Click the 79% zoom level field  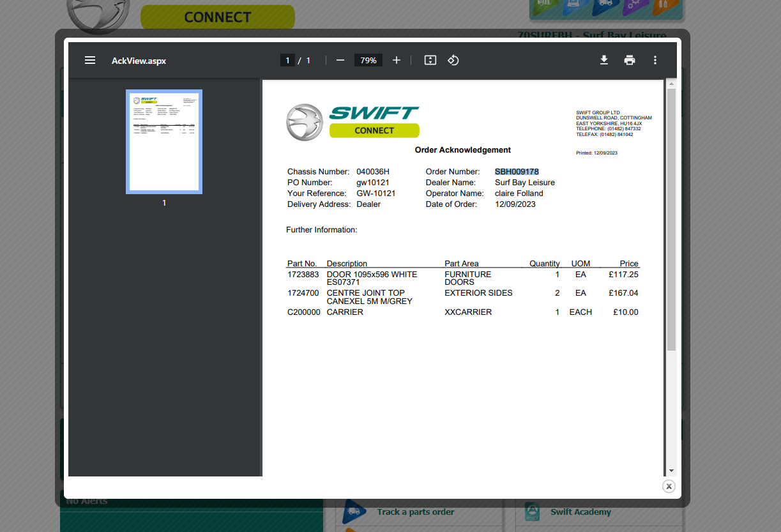click(368, 60)
